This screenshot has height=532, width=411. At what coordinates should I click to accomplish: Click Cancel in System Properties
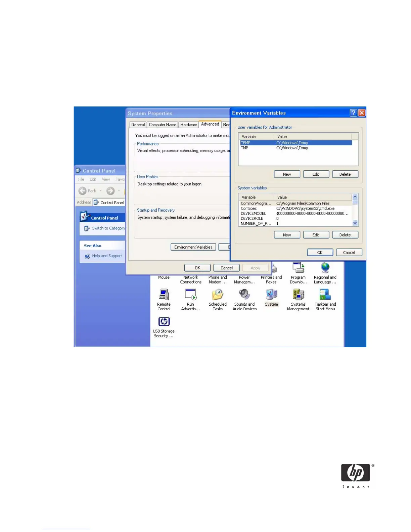click(x=227, y=268)
